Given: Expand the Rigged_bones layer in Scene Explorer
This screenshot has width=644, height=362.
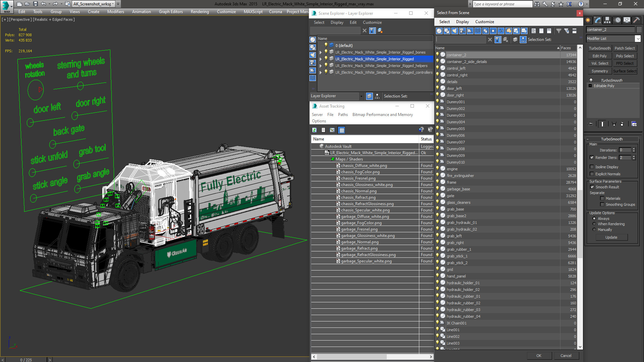Looking at the screenshot, I should click(x=321, y=52).
